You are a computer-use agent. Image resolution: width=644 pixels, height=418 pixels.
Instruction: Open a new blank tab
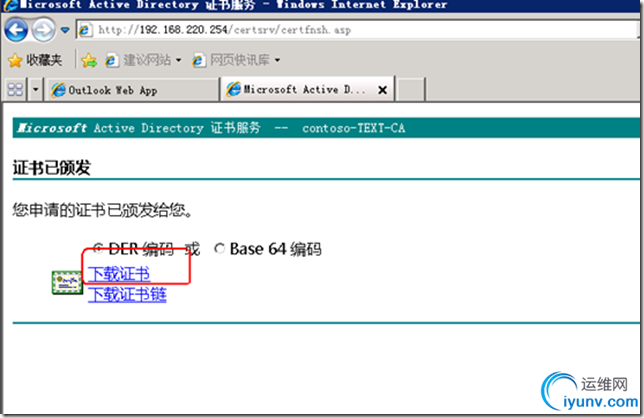pos(411,90)
